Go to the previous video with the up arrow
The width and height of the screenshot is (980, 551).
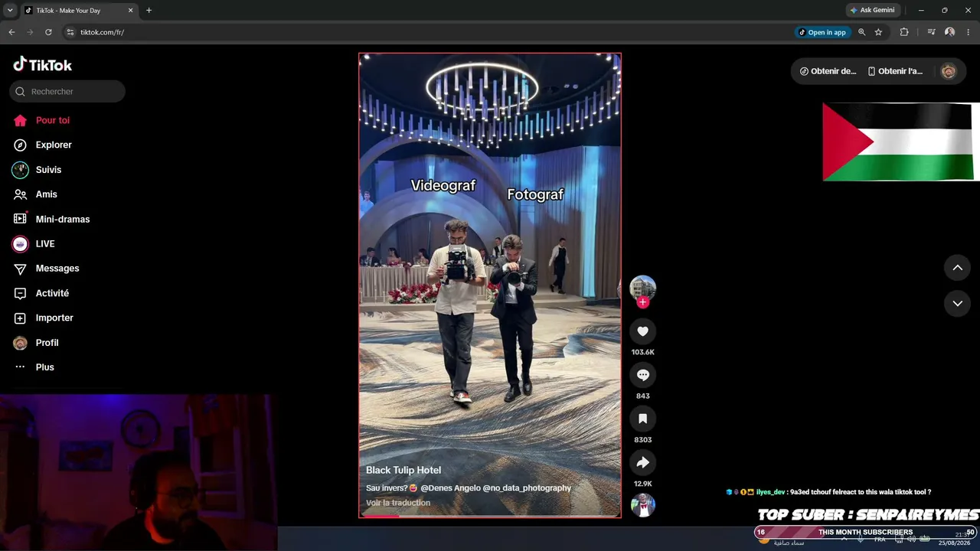point(957,268)
